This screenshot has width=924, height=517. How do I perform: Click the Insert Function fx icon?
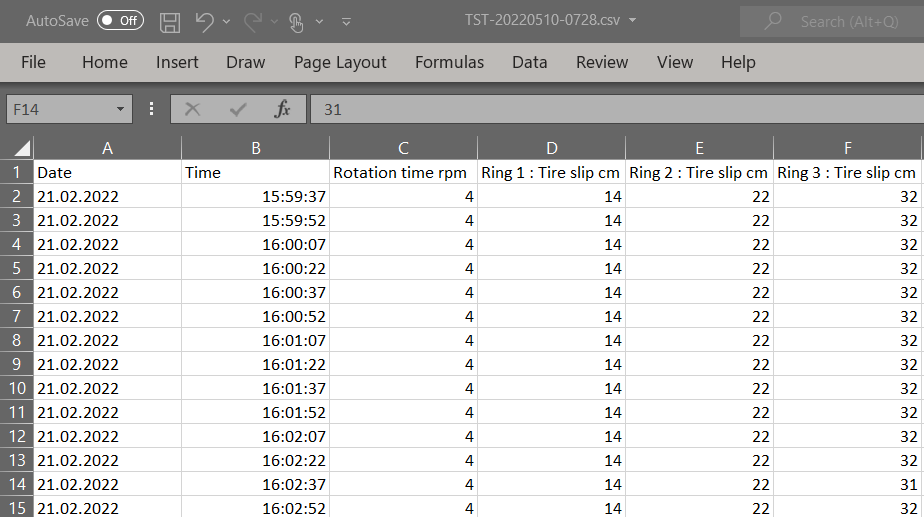(x=282, y=109)
